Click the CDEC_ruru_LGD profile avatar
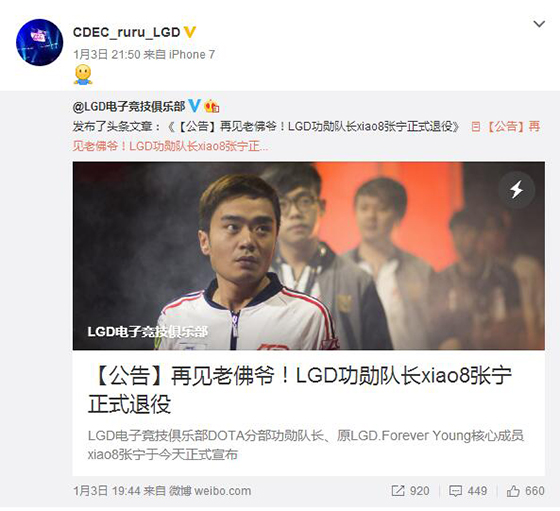The width and height of the screenshot is (560, 511). (x=39, y=42)
